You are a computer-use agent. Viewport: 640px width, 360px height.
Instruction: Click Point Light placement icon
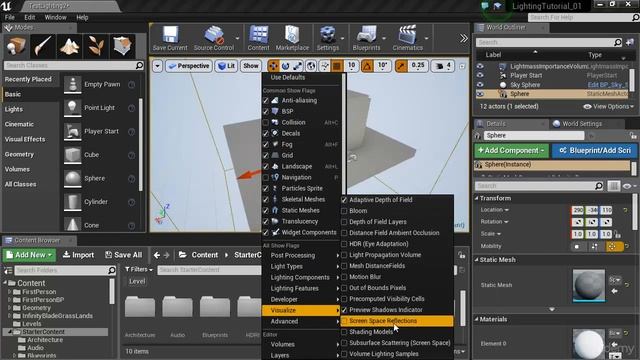pyautogui.click(x=72, y=108)
